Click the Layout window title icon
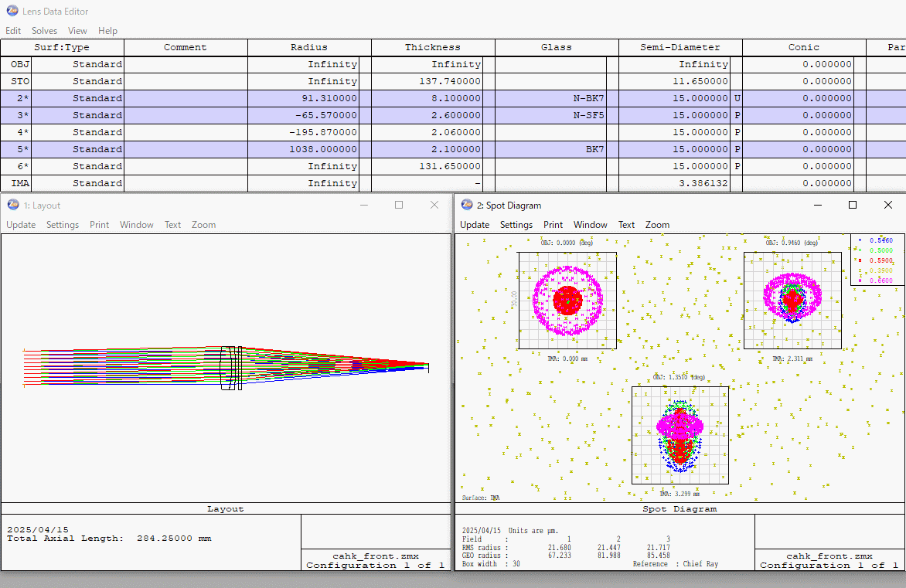The height and width of the screenshot is (588, 906). coord(12,205)
